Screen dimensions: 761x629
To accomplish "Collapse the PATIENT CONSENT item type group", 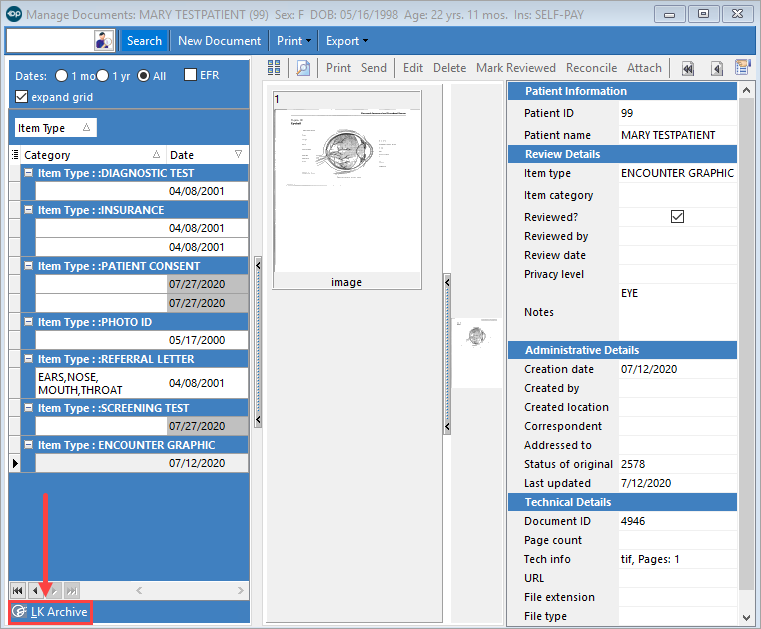I will [x=29, y=265].
